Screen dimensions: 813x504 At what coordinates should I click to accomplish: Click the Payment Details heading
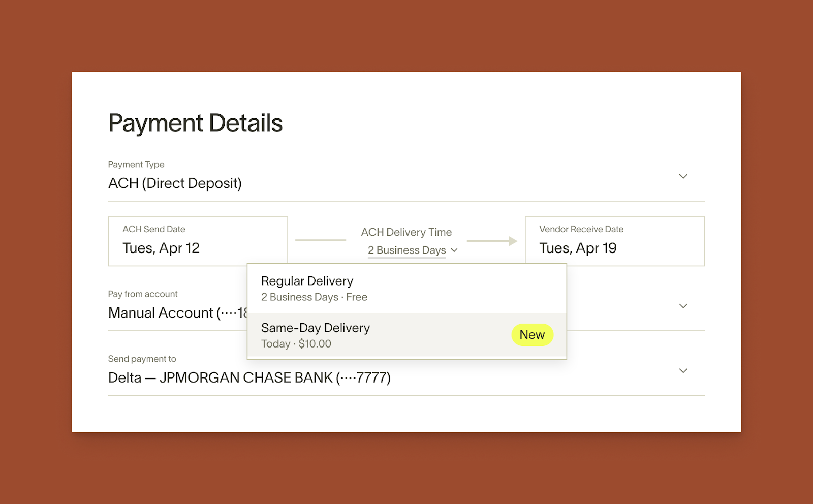click(195, 123)
